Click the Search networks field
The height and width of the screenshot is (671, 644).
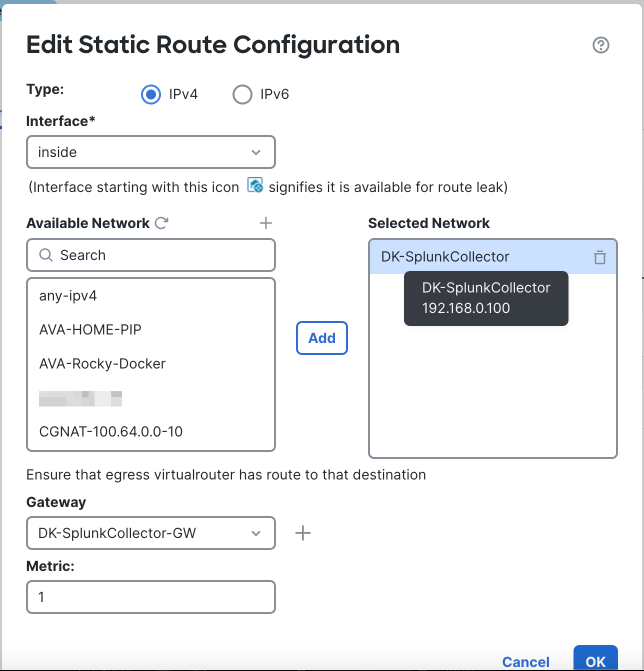tap(150, 255)
